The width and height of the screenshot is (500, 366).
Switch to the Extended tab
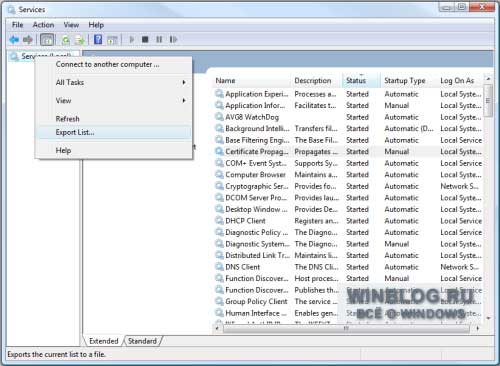[104, 341]
